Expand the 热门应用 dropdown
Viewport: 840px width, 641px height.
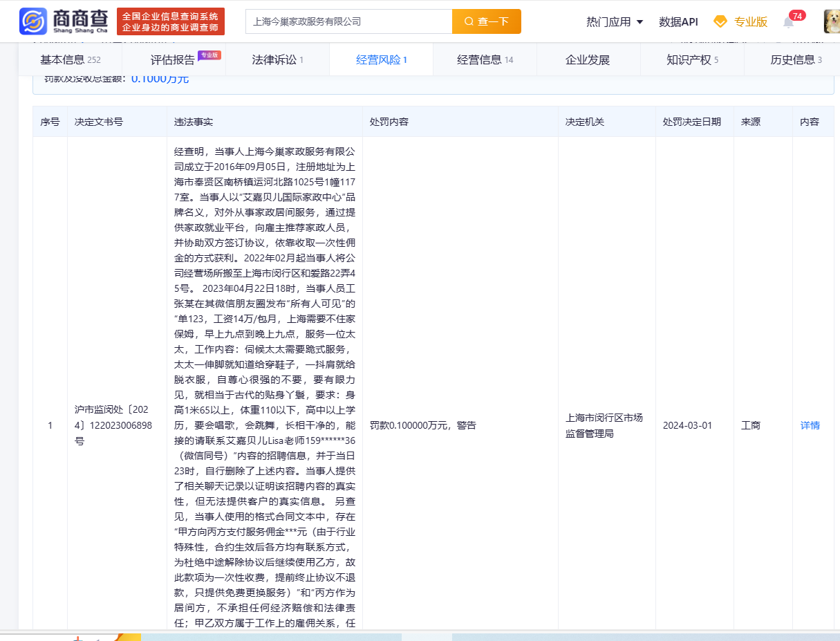615,21
